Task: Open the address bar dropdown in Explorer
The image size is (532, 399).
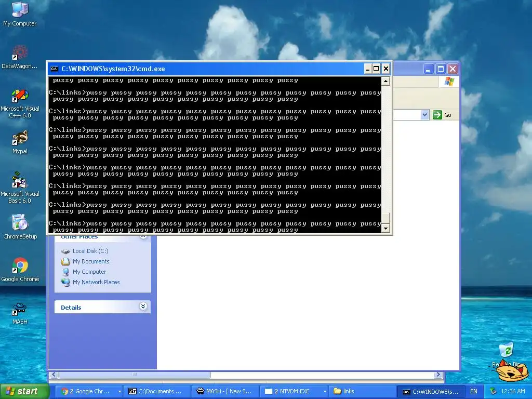Action: click(424, 115)
